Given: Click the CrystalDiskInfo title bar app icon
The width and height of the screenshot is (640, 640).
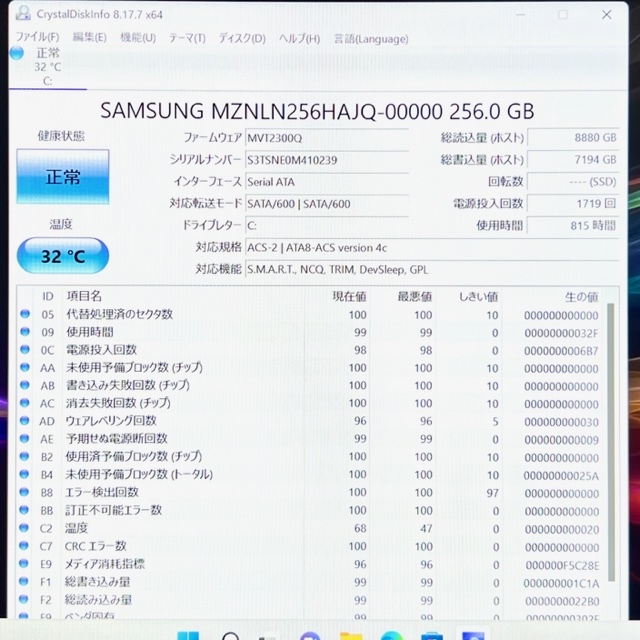Looking at the screenshot, I should click(x=23, y=13).
